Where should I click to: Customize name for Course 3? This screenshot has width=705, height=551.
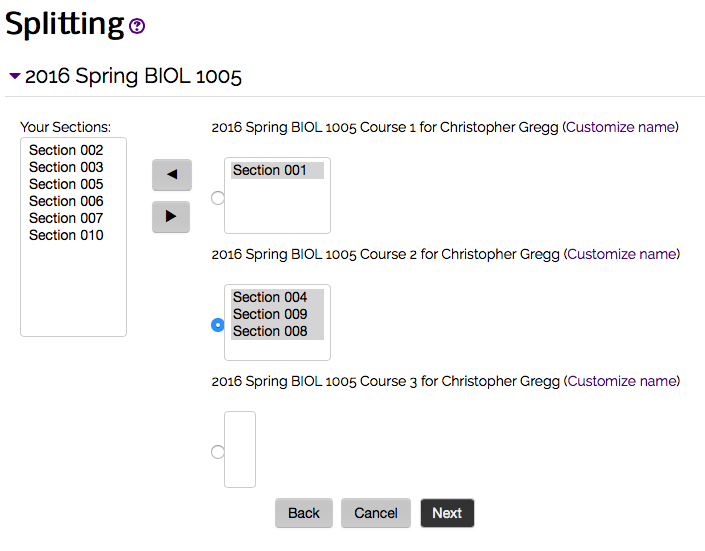tap(622, 381)
